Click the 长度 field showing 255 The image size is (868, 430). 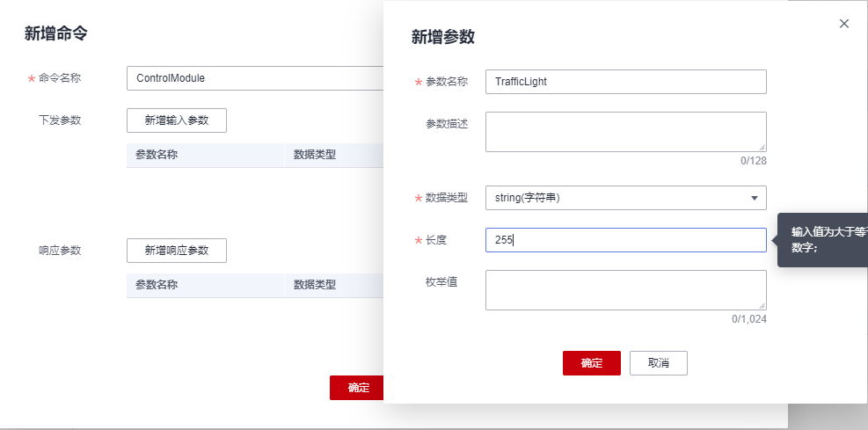(x=625, y=240)
